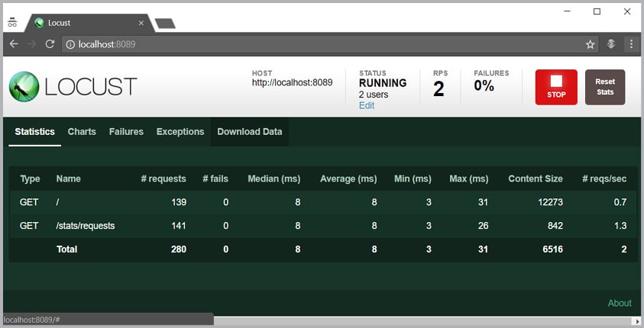This screenshot has width=644, height=328.
Task: Bookmark this page with star icon
Action: click(590, 44)
